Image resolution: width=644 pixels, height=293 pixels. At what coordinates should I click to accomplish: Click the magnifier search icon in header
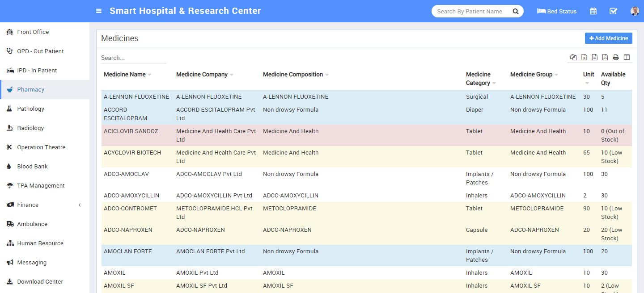click(x=516, y=12)
